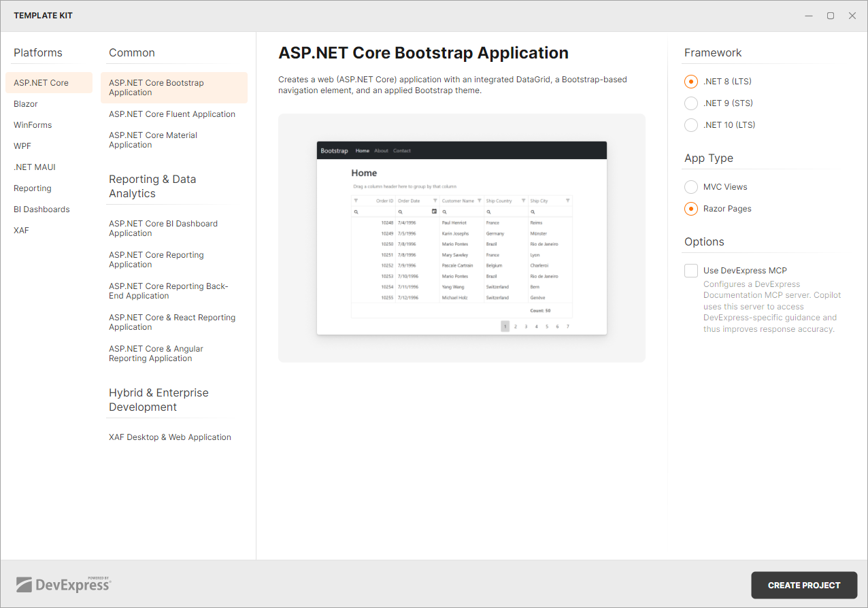Select ASP.NET Core & React Reporting Application
Image resolution: width=868 pixels, height=608 pixels.
(x=171, y=322)
